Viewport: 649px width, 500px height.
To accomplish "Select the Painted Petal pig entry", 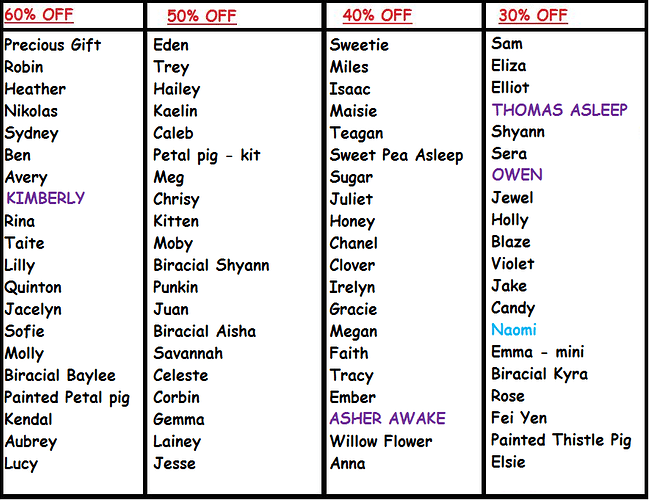I will tap(66, 398).
